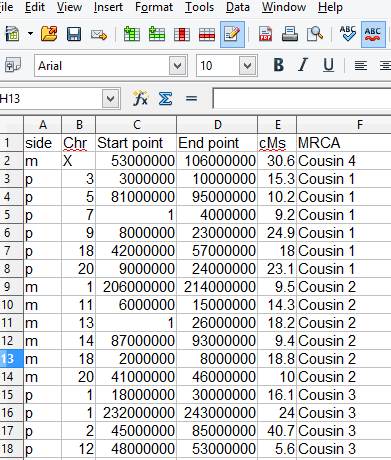Click the Function equals icon
Viewport: 391px width, 460px height.
[x=191, y=99]
